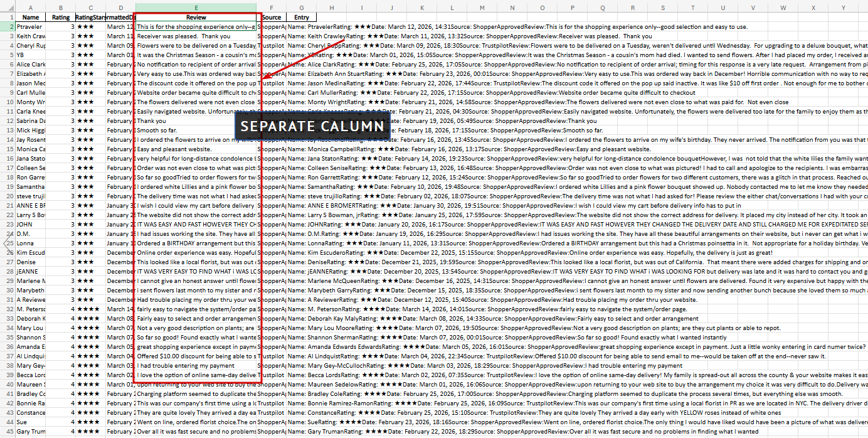Click the column G entry cell for Colleen Senise
Screen dimensions: 868x438
pyautogui.click(x=302, y=168)
